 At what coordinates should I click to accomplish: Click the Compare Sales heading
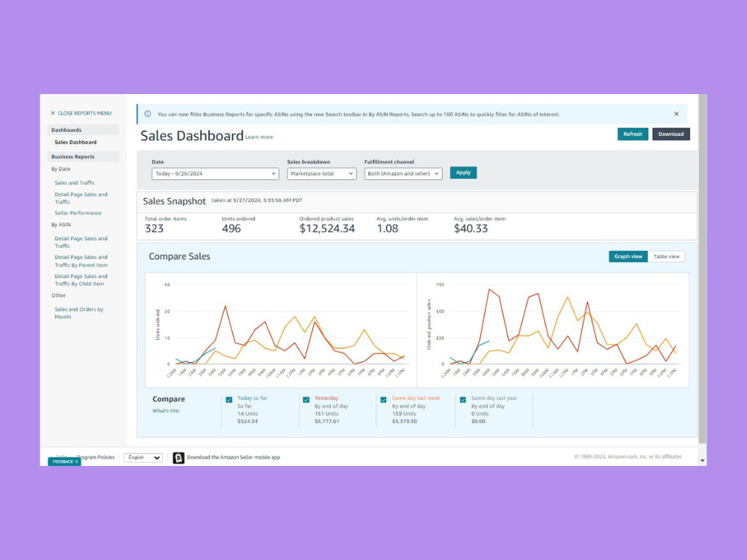pos(179,257)
